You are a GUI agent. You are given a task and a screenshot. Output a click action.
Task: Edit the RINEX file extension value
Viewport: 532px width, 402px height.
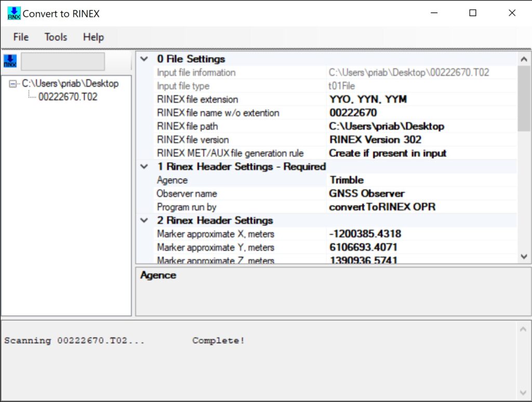368,99
